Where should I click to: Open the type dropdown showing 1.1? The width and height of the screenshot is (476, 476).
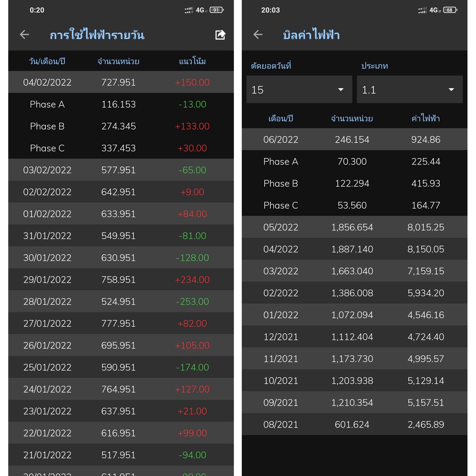click(x=410, y=90)
